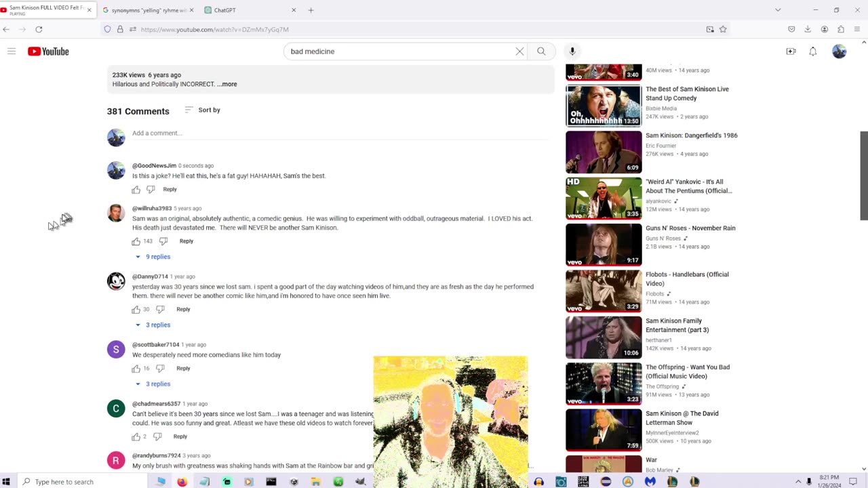The height and width of the screenshot is (488, 868).
Task: Open the taskbar clock and date
Action: click(x=829, y=482)
